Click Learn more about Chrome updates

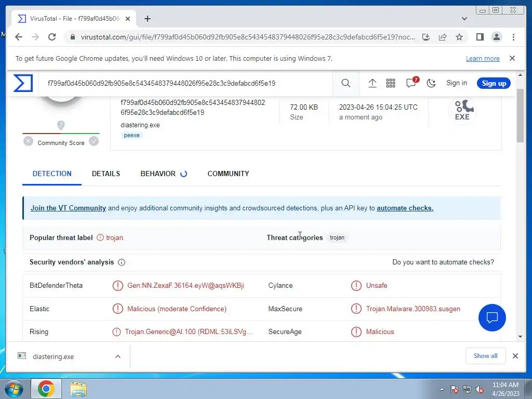pos(483,58)
